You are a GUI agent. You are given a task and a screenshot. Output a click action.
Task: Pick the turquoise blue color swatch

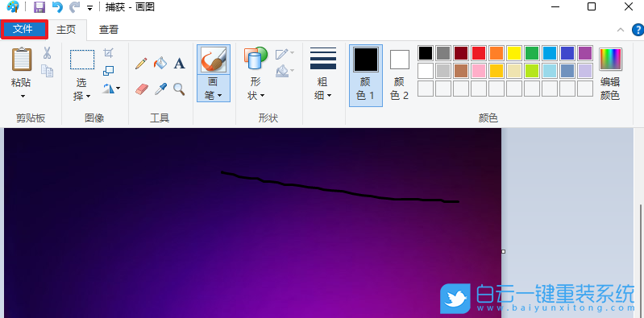(550, 53)
